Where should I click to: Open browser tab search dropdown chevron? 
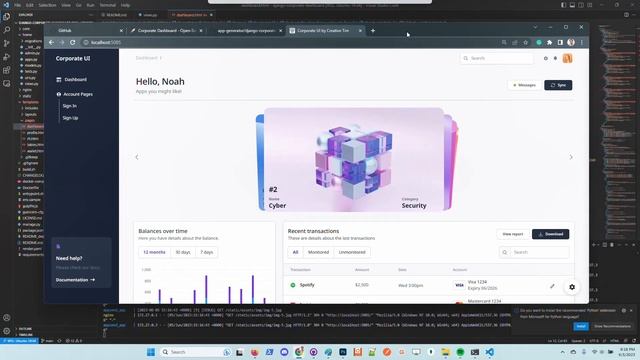[x=535, y=27]
